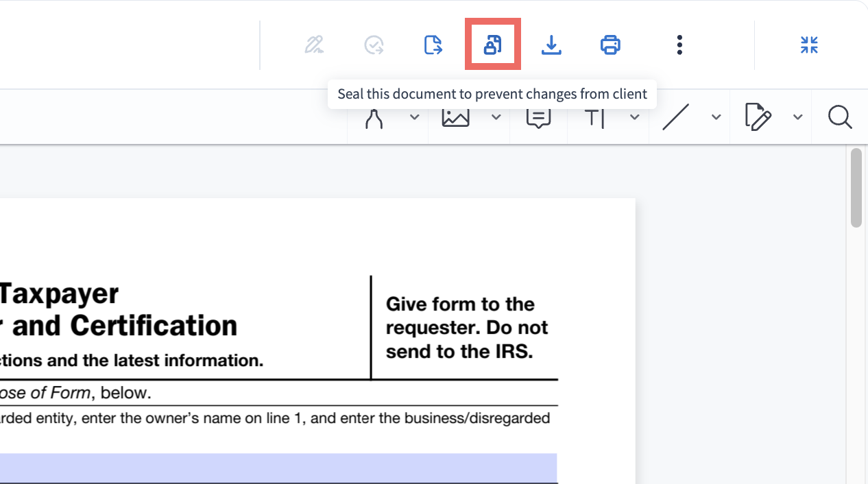Click the grayed-out checkmark approve icon

coord(374,45)
